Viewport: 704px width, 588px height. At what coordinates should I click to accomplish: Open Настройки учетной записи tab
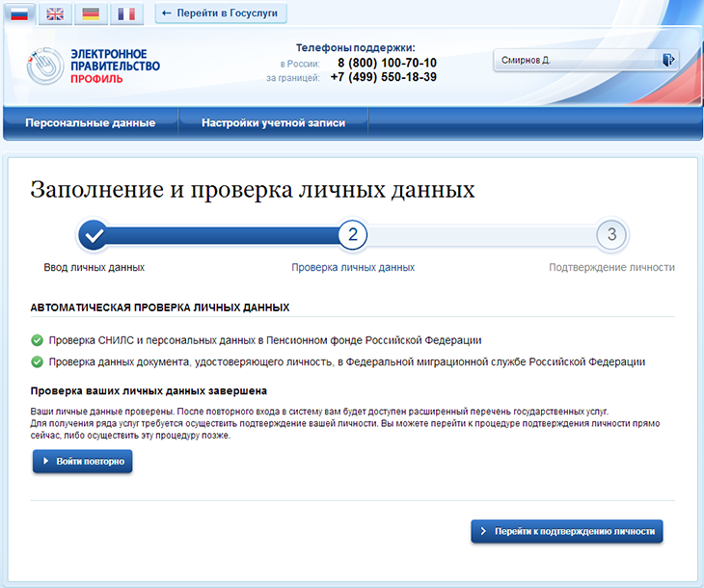[274, 123]
